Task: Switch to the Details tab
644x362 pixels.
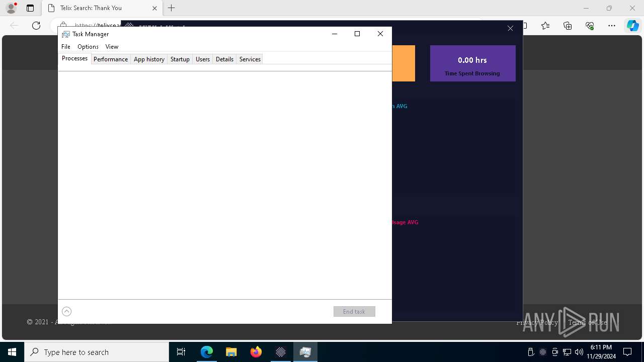Action: click(x=224, y=59)
